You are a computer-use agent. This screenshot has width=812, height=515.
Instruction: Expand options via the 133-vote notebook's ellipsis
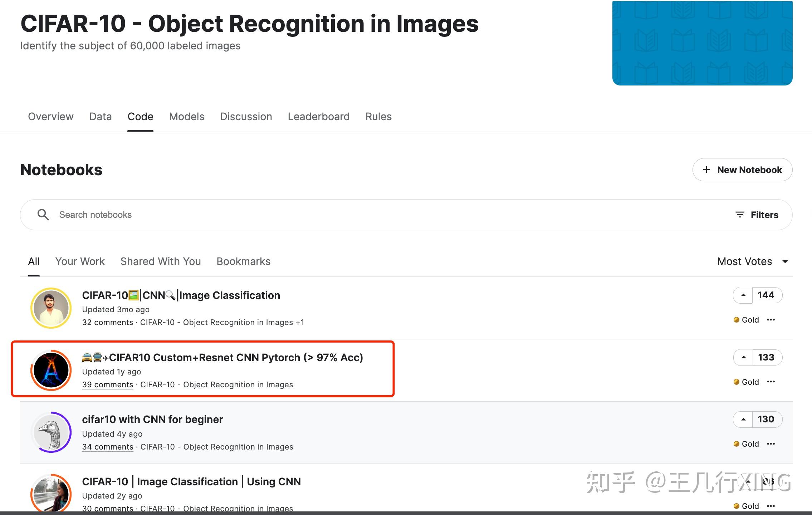point(771,382)
